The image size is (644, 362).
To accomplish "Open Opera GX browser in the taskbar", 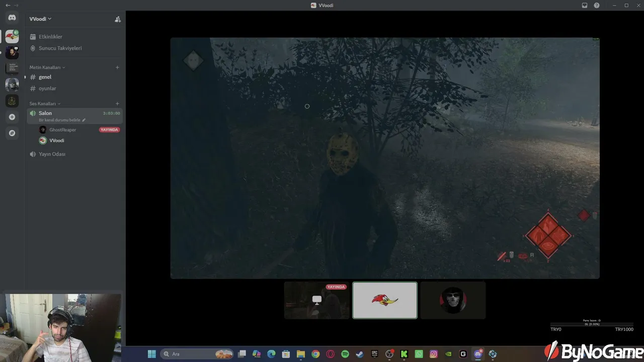I will coord(331,354).
